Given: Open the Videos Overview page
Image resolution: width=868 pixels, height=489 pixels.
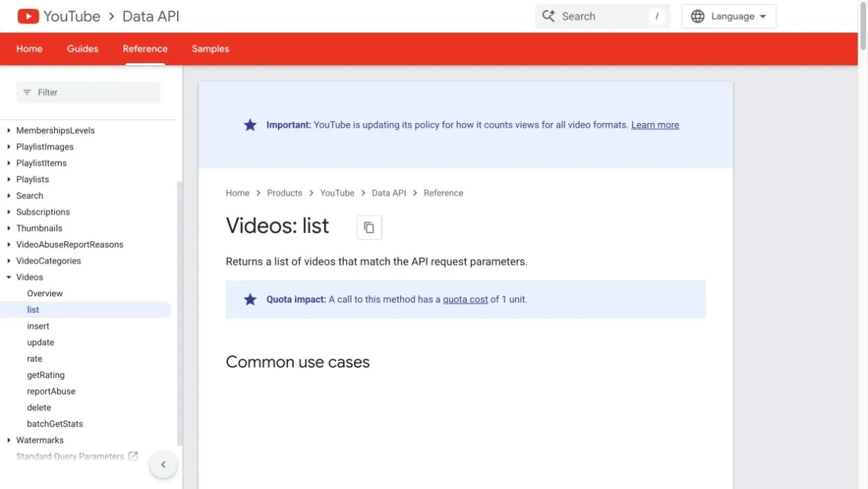Looking at the screenshot, I should click(45, 293).
